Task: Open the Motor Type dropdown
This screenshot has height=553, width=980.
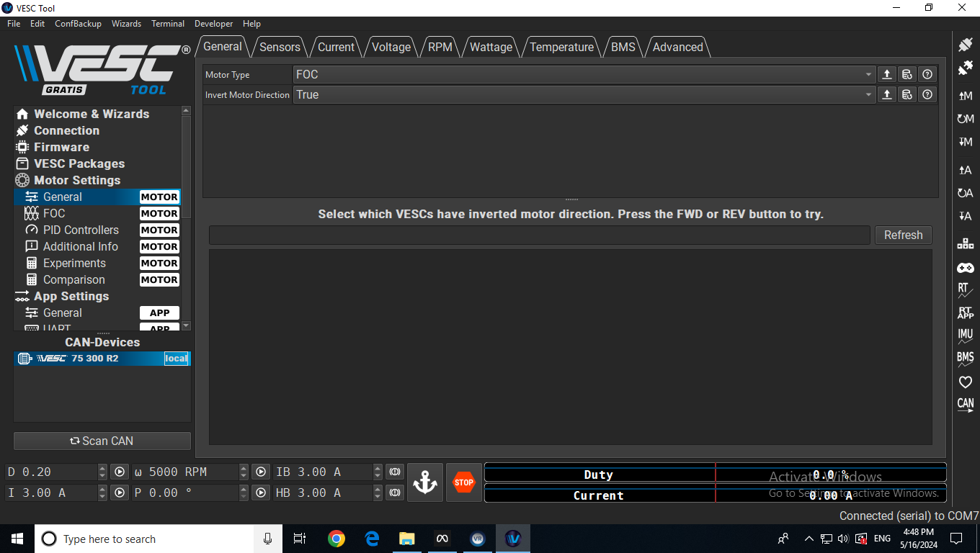Action: (584, 74)
